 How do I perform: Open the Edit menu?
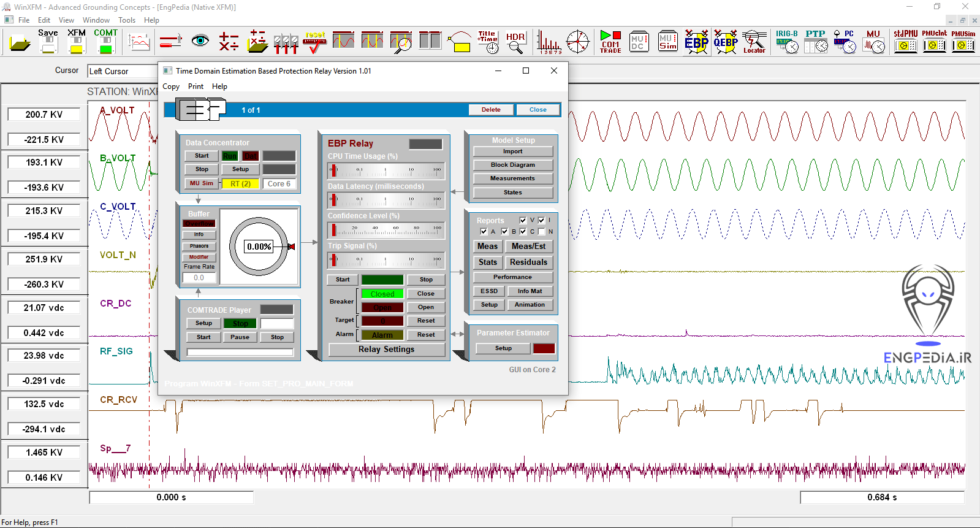44,20
